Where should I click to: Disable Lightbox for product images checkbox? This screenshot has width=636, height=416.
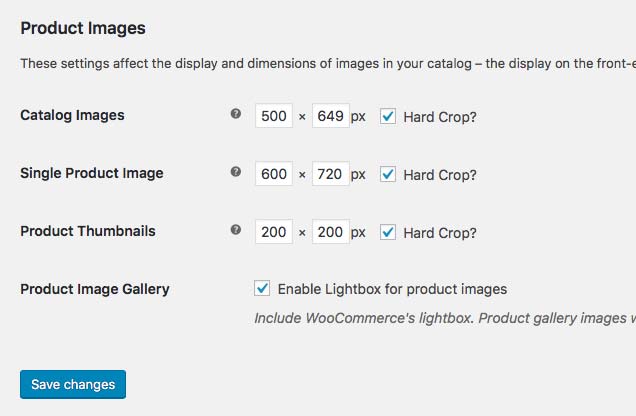click(262, 288)
